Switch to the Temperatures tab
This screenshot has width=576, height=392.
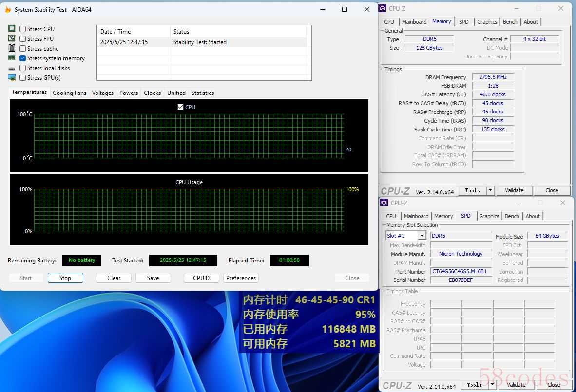pos(29,92)
